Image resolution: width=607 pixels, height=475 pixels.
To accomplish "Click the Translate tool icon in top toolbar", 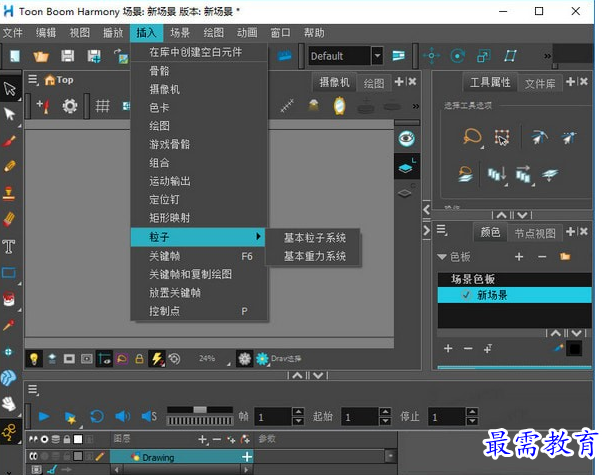I will pyautogui.click(x=431, y=56).
